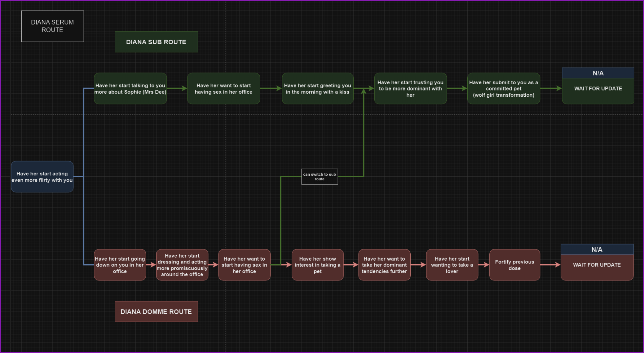The image size is (644, 353).
Task: Select the 'talking about Sophie (Mrs Dee)' node
Action: pos(130,89)
